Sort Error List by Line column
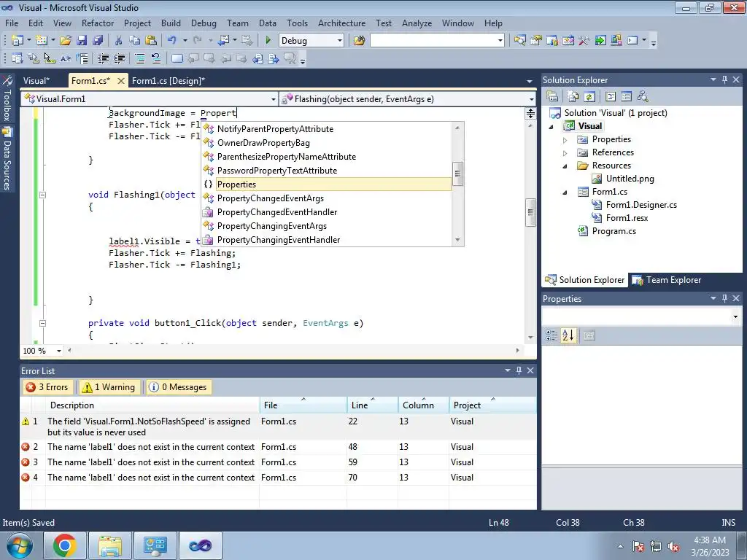Viewport: 747px width, 560px height. [x=372, y=405]
